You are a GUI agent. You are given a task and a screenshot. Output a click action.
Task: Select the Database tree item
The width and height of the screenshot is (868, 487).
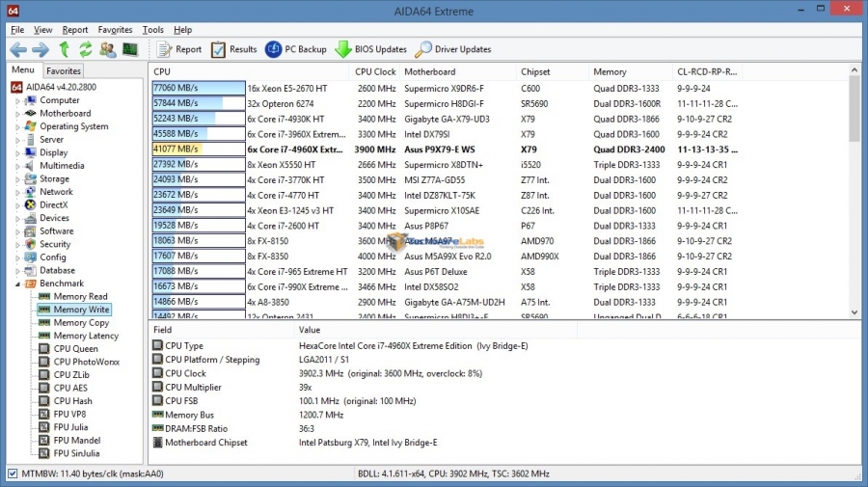(50, 271)
